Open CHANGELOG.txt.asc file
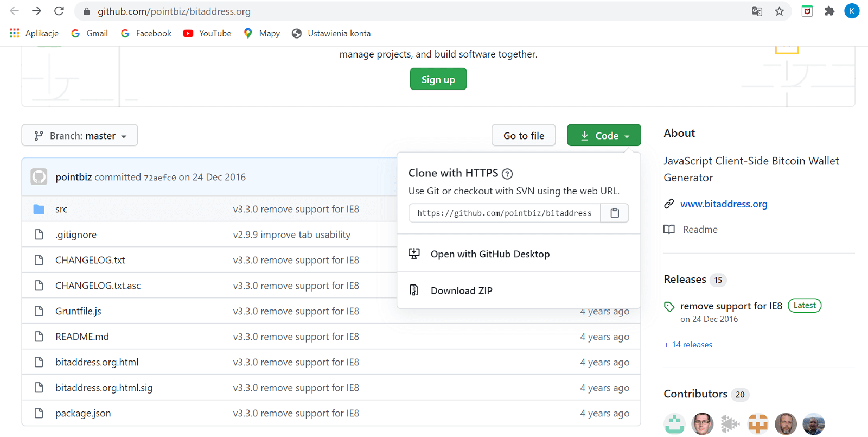868x437 pixels. pyautogui.click(x=98, y=286)
